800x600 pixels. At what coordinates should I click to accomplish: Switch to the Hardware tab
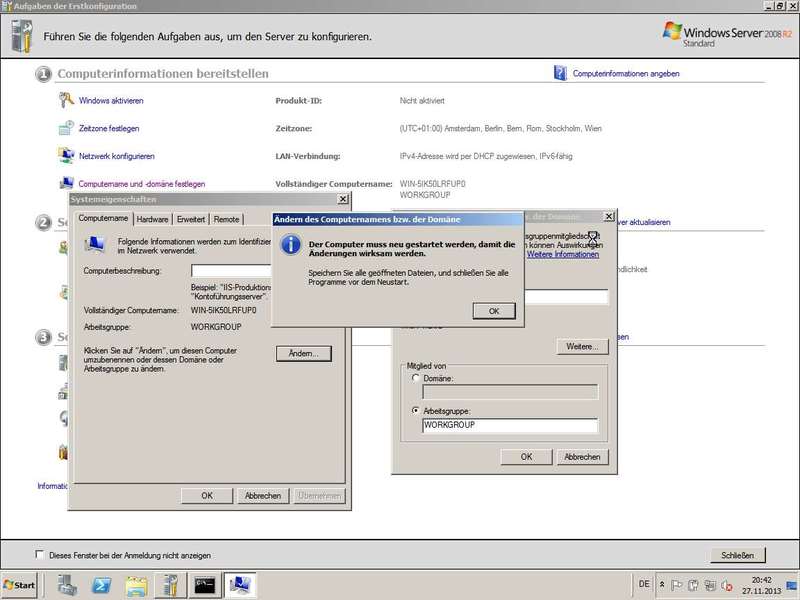tap(152, 219)
